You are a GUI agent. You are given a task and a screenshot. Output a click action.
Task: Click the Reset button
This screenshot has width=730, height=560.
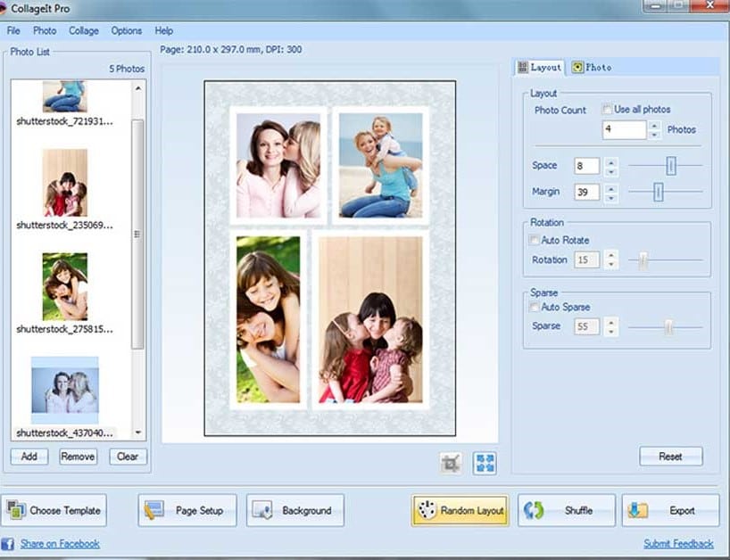tap(671, 457)
